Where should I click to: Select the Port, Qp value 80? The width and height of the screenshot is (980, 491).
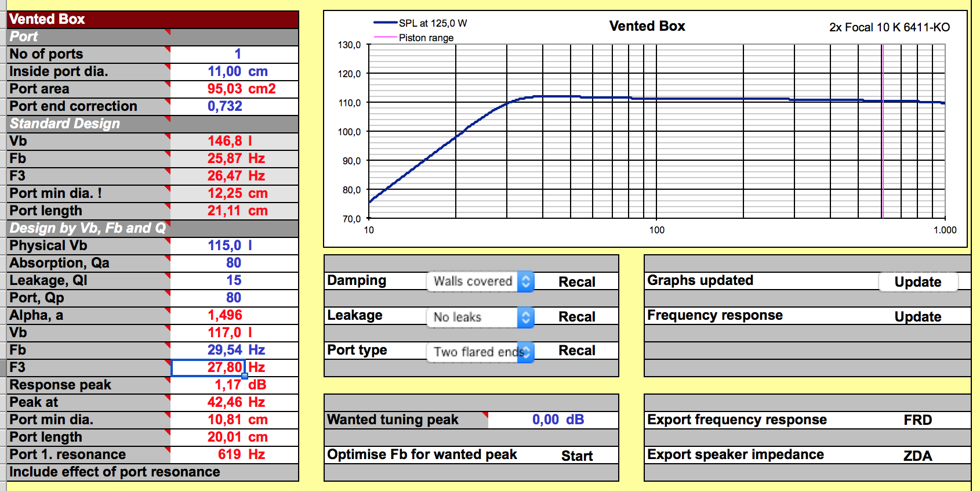click(234, 298)
